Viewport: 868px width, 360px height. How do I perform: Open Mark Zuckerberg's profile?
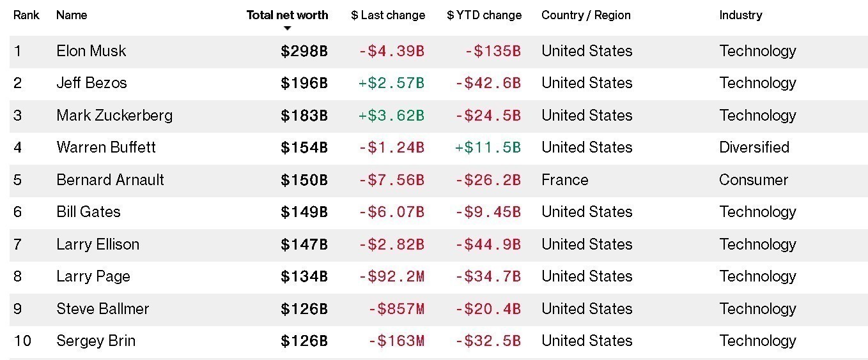114,116
